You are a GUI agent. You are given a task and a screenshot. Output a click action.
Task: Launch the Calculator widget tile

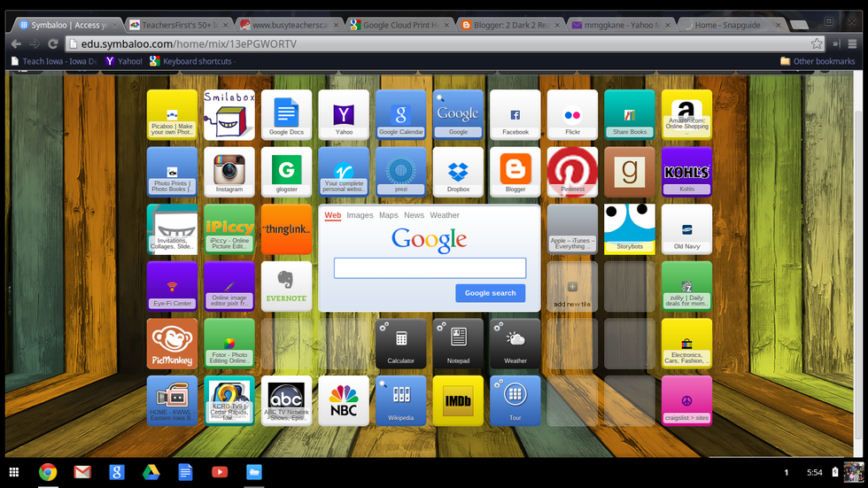point(400,344)
